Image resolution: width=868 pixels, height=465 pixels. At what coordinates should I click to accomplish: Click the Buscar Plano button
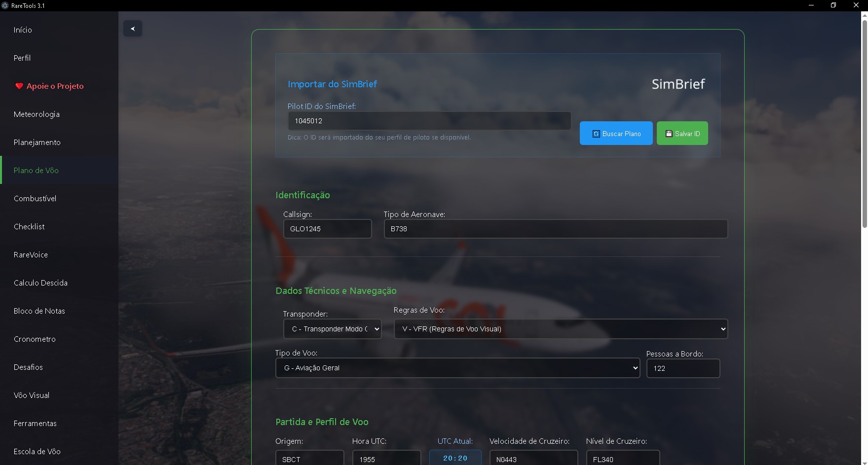[x=616, y=133]
